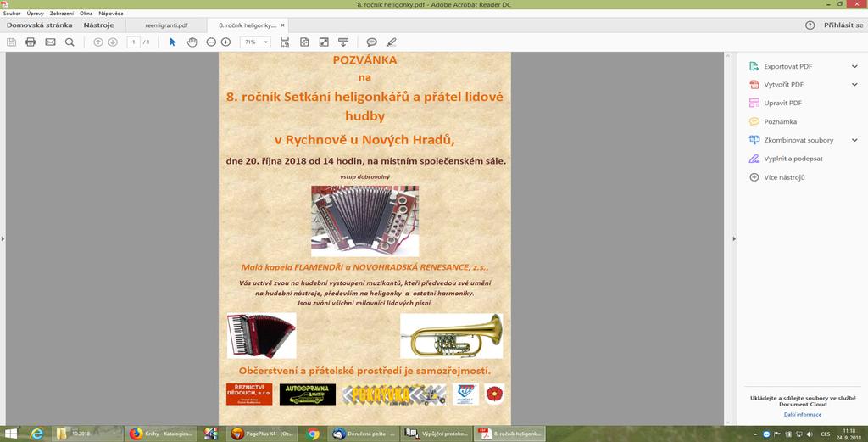Expand the Zkombinovat soubory chevron
The image size is (868, 442).
(x=854, y=140)
